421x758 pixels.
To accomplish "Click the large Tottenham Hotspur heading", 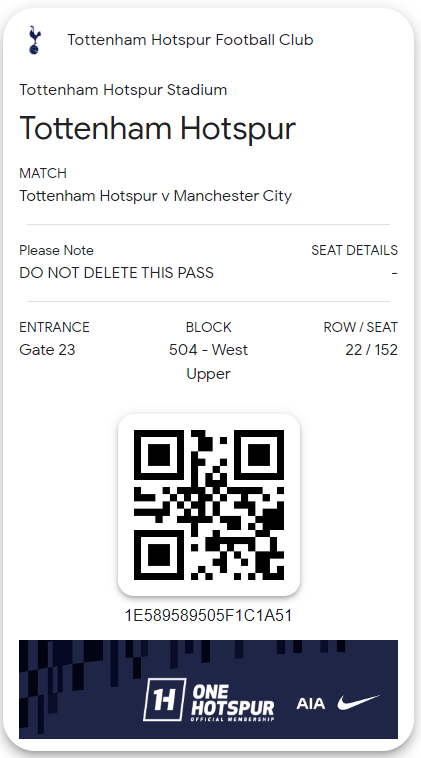I will click(x=158, y=128).
